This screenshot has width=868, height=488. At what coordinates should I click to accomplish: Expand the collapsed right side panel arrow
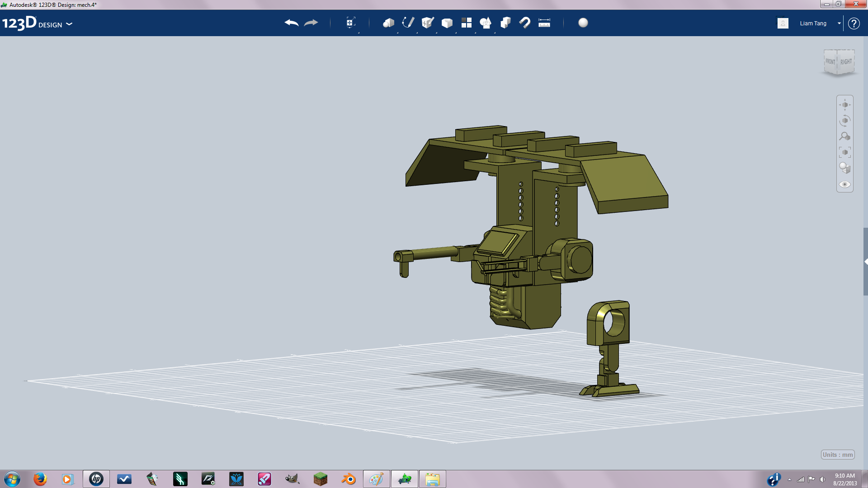click(x=866, y=262)
